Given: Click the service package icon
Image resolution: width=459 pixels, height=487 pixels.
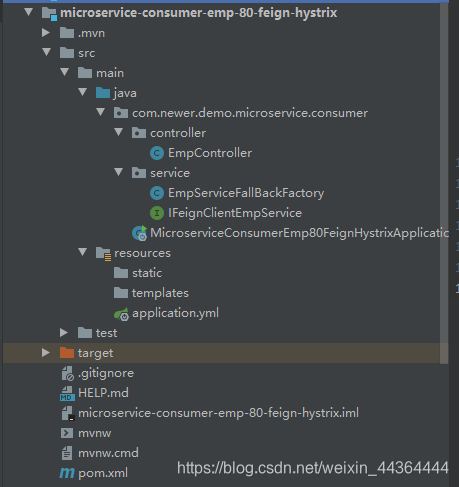Looking at the screenshot, I should point(139,173).
